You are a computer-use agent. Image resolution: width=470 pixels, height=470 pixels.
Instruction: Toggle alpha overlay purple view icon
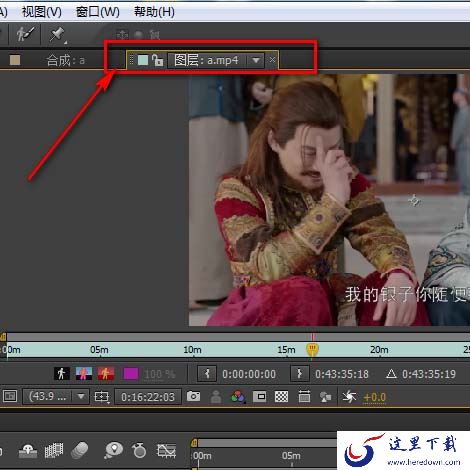tap(105, 374)
